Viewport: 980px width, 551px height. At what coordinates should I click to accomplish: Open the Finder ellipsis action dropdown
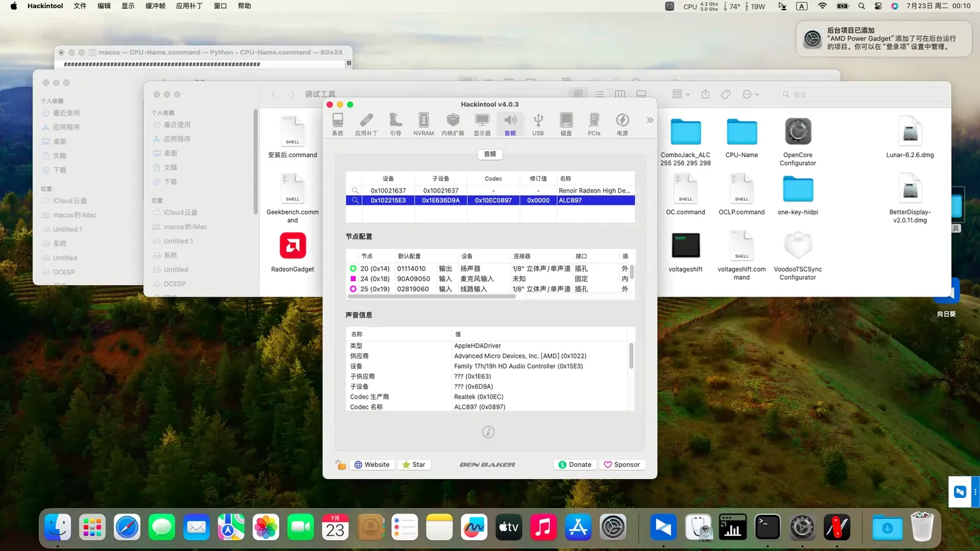tap(751, 94)
